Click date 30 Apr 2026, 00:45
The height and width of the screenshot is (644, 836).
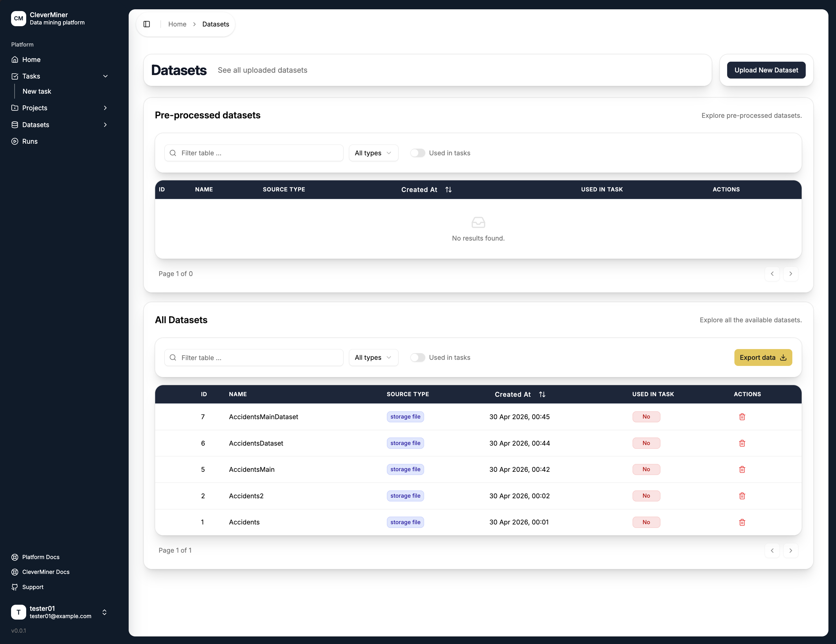[x=519, y=417]
